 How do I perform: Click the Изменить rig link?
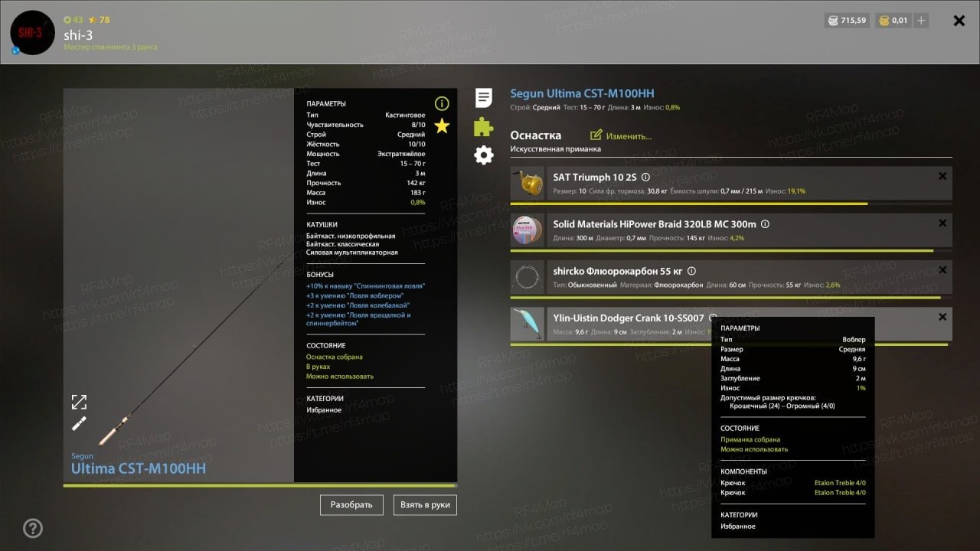(621, 136)
